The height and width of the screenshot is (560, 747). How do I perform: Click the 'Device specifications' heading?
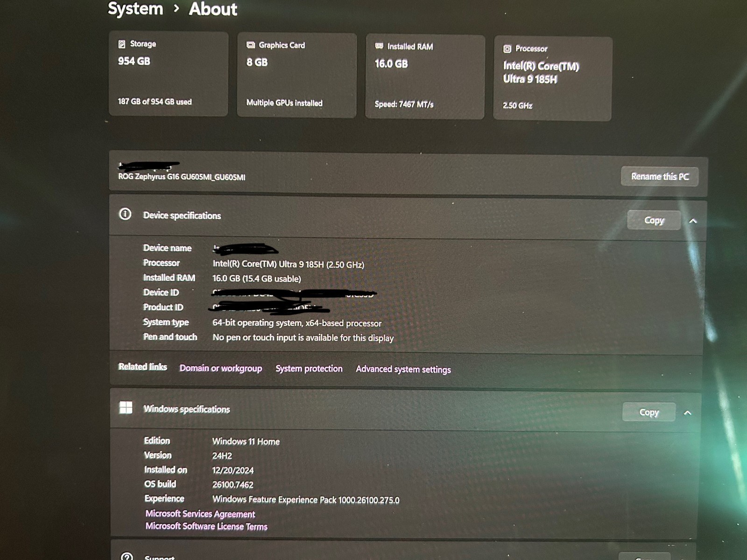click(182, 216)
